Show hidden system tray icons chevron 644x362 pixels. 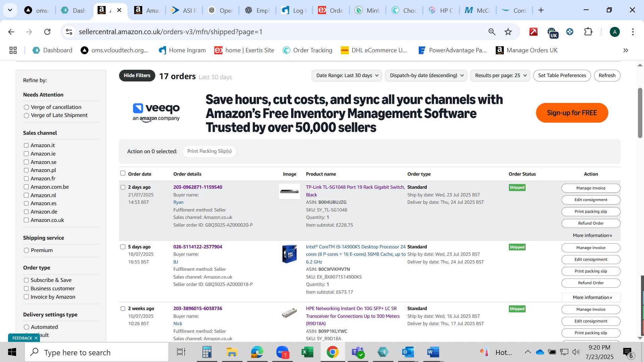coord(528,352)
